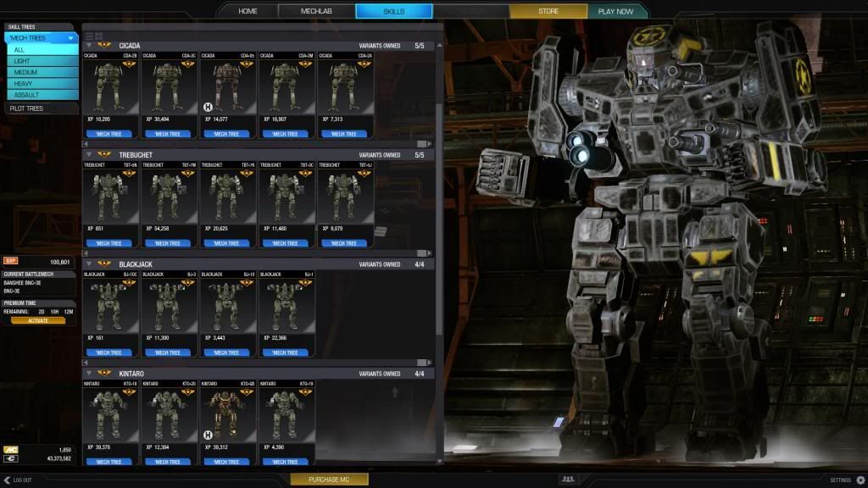Collapse the TREBUCHET variant group
The image size is (868, 488).
click(x=89, y=155)
